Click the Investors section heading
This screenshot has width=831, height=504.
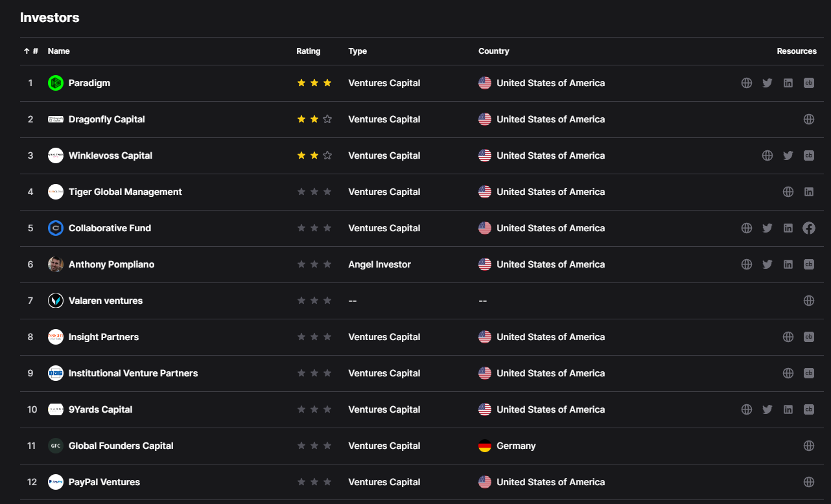50,17
